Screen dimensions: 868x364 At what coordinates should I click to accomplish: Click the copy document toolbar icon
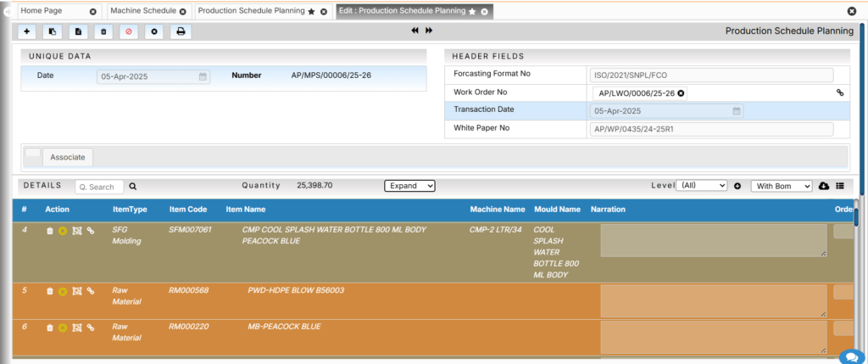53,31
